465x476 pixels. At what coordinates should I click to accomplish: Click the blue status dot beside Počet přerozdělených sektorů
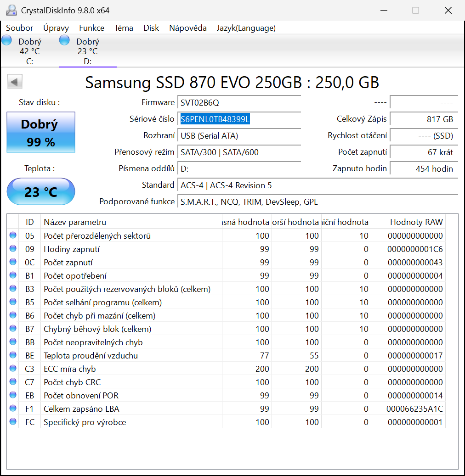click(x=14, y=235)
